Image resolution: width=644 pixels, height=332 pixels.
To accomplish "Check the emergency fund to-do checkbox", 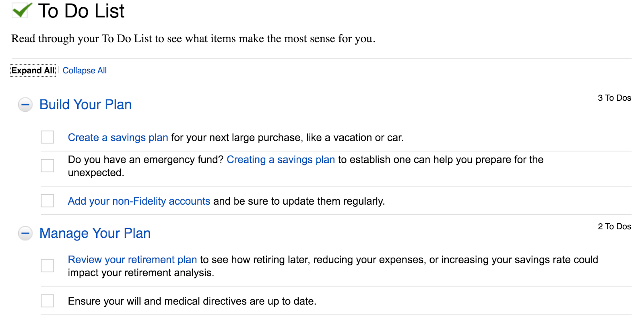I will click(x=47, y=166).
